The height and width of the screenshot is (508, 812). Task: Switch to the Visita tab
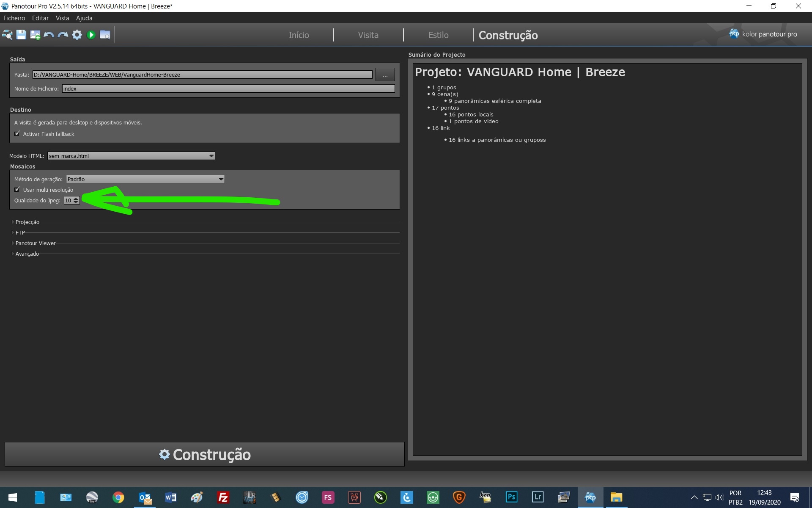[368, 35]
